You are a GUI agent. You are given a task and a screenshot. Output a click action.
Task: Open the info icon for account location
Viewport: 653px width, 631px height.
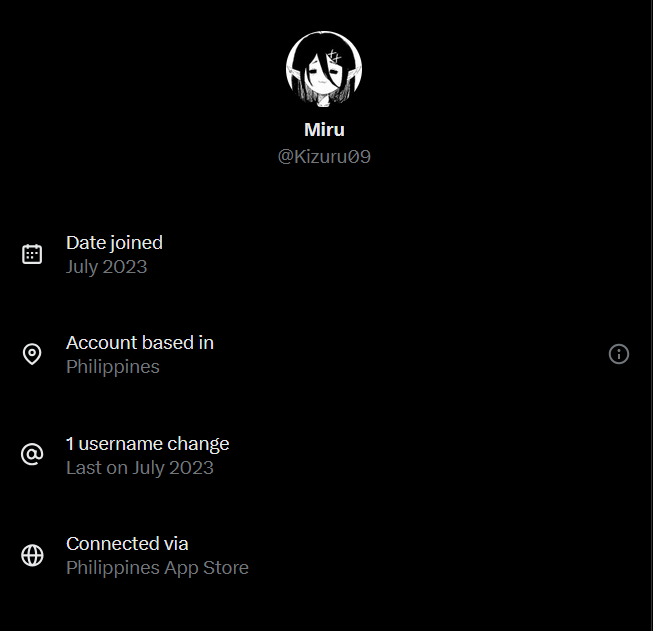[x=619, y=354]
